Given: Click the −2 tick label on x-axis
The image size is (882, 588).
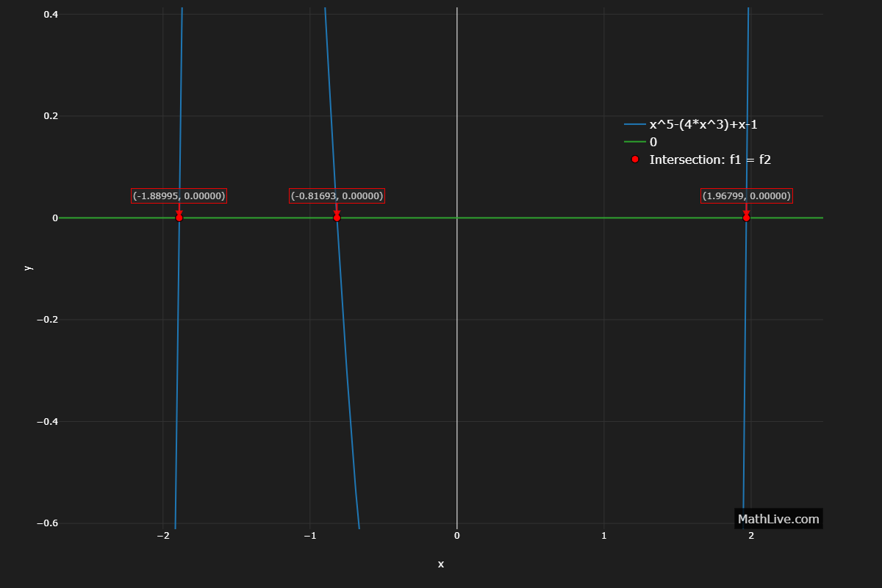Looking at the screenshot, I should click(x=162, y=536).
